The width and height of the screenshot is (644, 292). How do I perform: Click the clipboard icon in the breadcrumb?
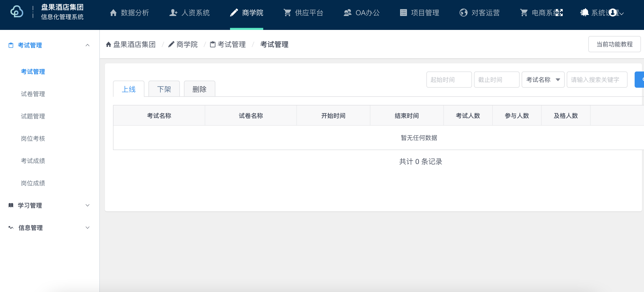213,44
